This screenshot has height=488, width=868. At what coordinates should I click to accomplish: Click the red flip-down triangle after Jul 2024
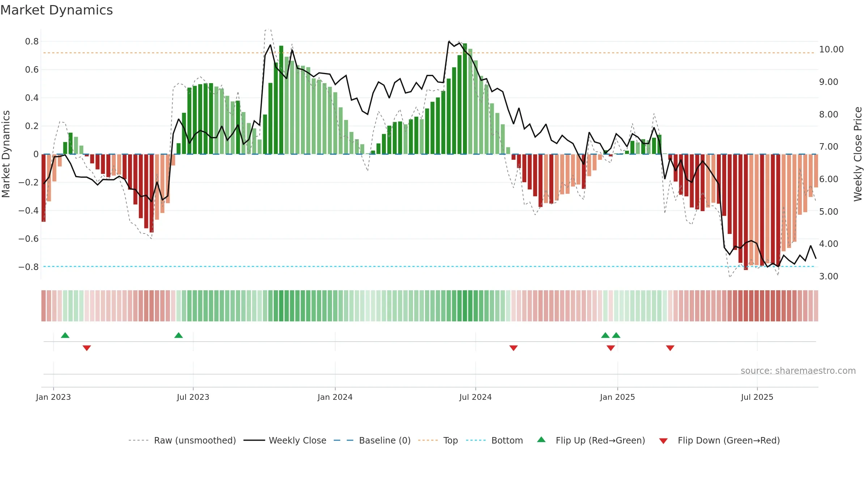pos(514,348)
